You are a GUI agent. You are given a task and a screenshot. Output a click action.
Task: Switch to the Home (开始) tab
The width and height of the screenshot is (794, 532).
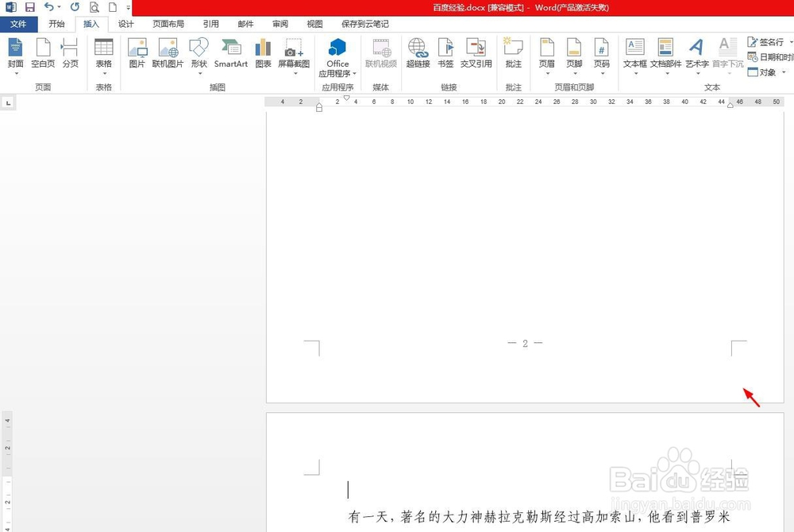(56, 24)
